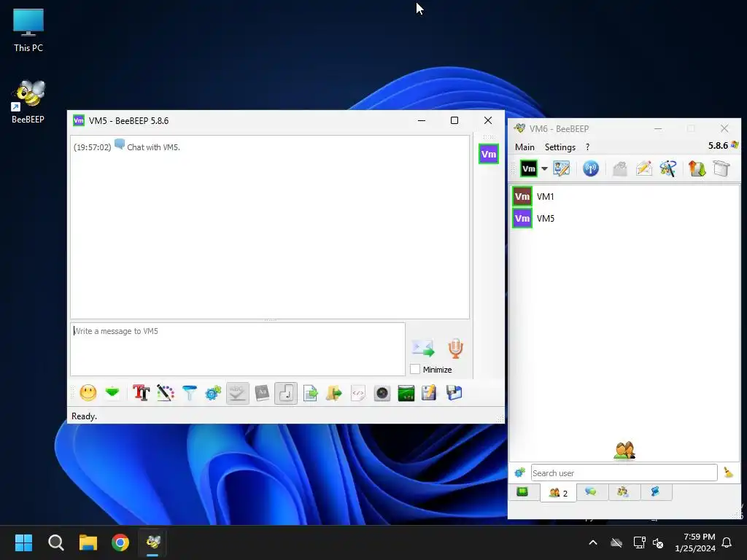The height and width of the screenshot is (560, 747).
Task: Click the blue funnel filter icon
Action: (x=190, y=393)
